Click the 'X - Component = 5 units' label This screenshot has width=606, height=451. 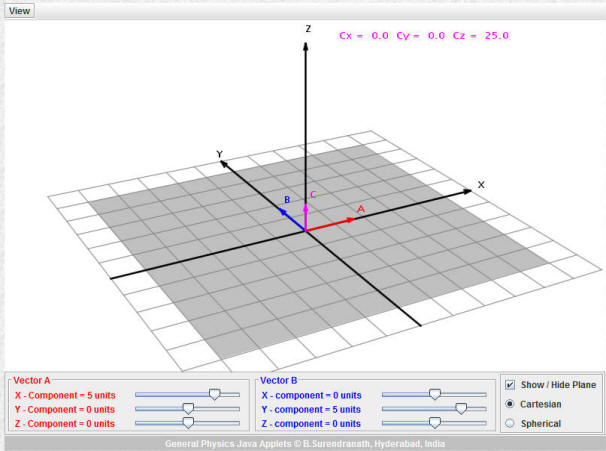[65, 395]
